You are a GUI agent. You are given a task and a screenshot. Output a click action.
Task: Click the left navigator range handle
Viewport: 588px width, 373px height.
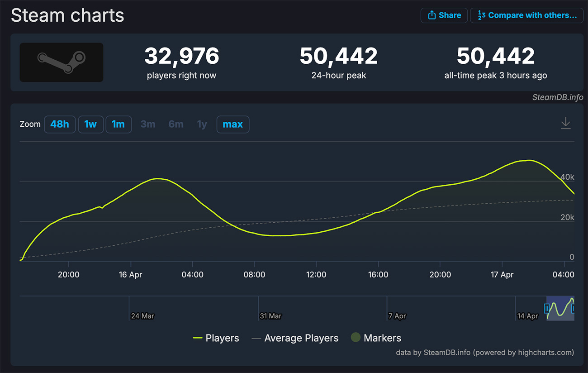tap(547, 309)
